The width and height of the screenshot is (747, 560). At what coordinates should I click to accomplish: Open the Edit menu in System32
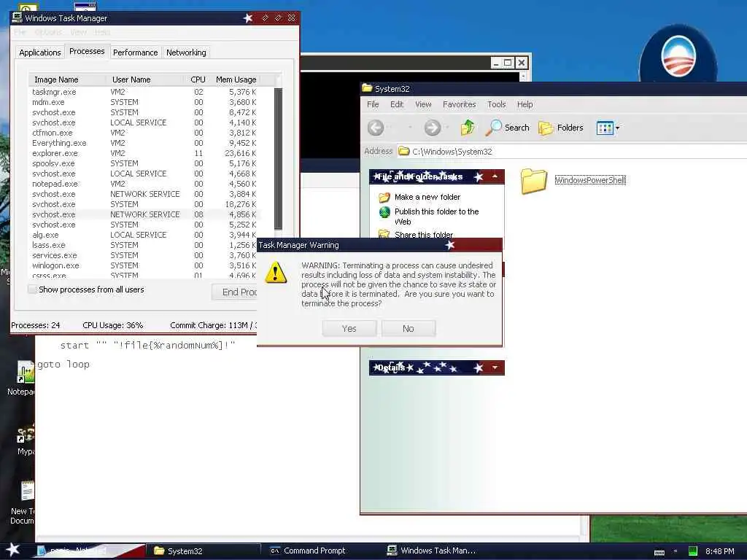(x=397, y=104)
